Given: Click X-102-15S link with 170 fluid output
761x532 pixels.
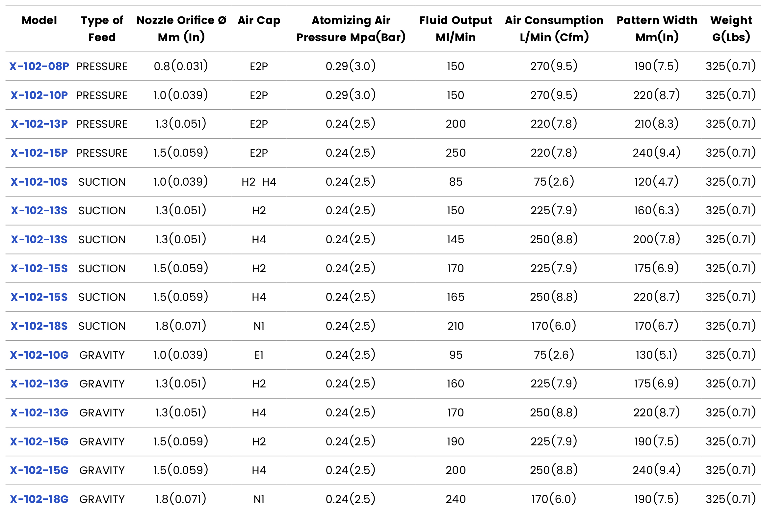Looking at the screenshot, I should (39, 268).
